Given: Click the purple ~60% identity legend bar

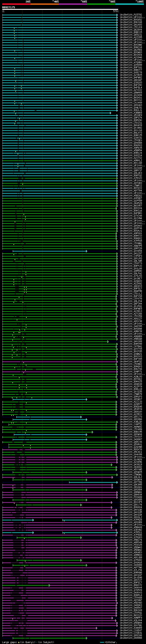Looking at the screenshot, I should 73,4.
